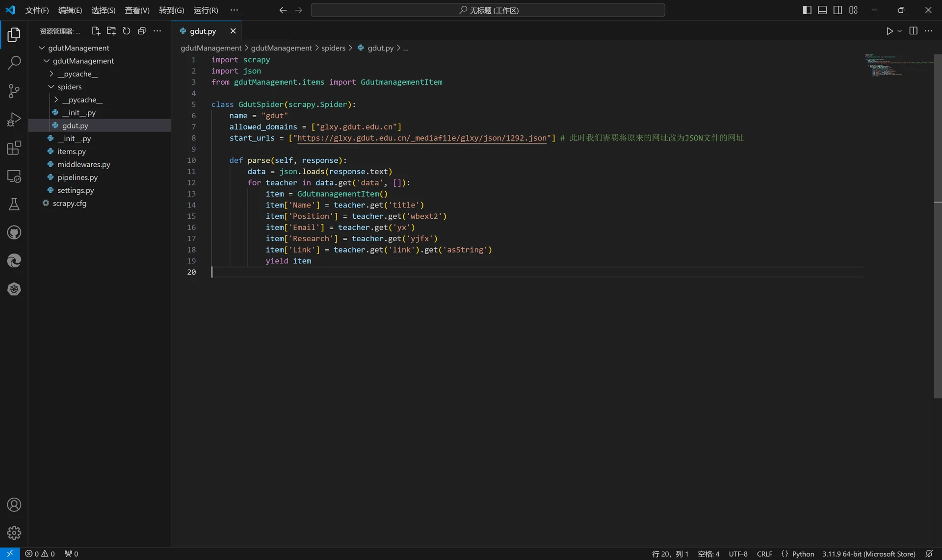The width and height of the screenshot is (942, 560).
Task: Open the Extensions view
Action: click(14, 148)
